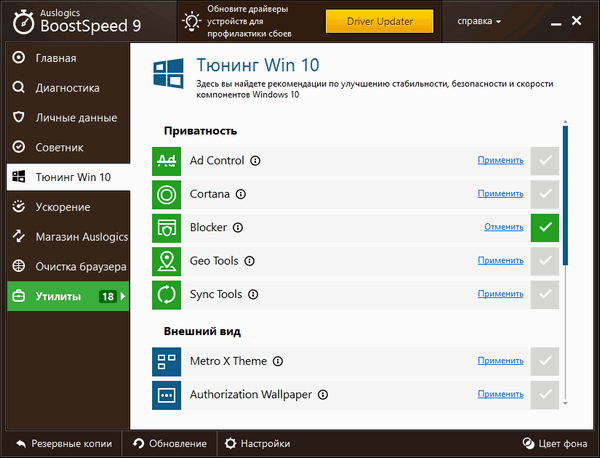The height and width of the screenshot is (458, 600).
Task: Open Диагностика section
Action: [x=68, y=88]
